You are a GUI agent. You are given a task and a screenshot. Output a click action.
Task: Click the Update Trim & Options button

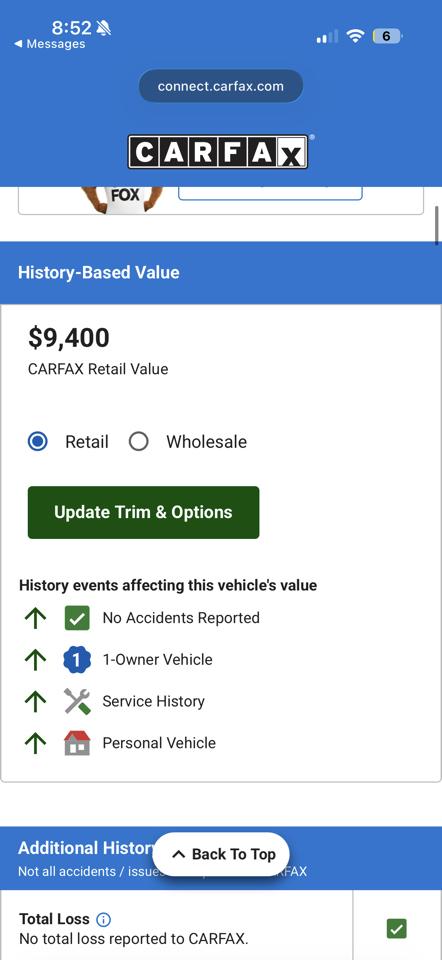pos(143,512)
